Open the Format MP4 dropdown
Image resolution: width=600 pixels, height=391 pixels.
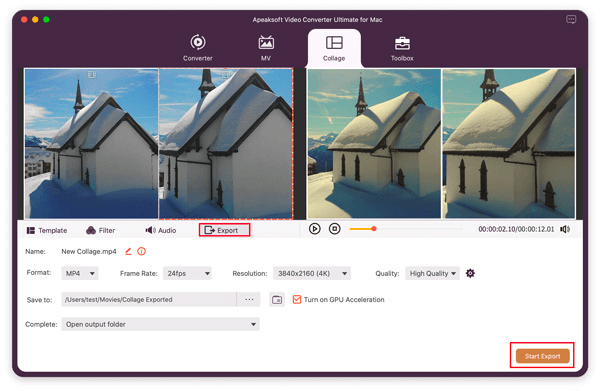point(80,274)
